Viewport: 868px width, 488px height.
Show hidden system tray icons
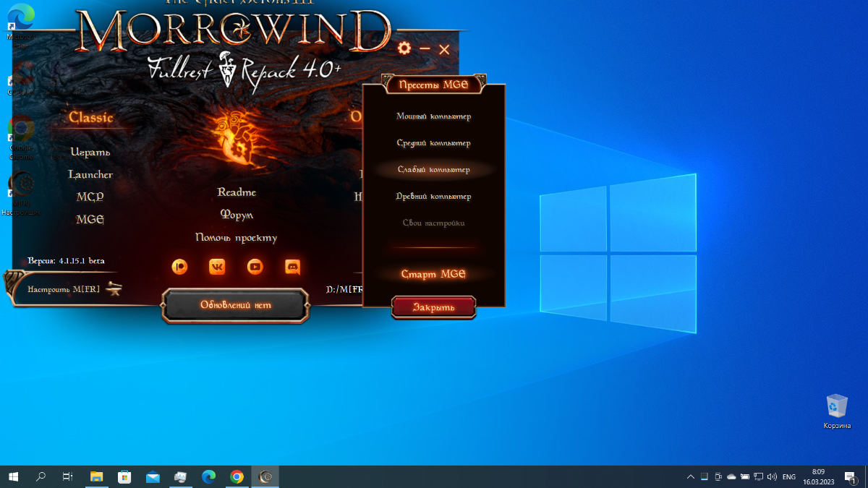690,477
